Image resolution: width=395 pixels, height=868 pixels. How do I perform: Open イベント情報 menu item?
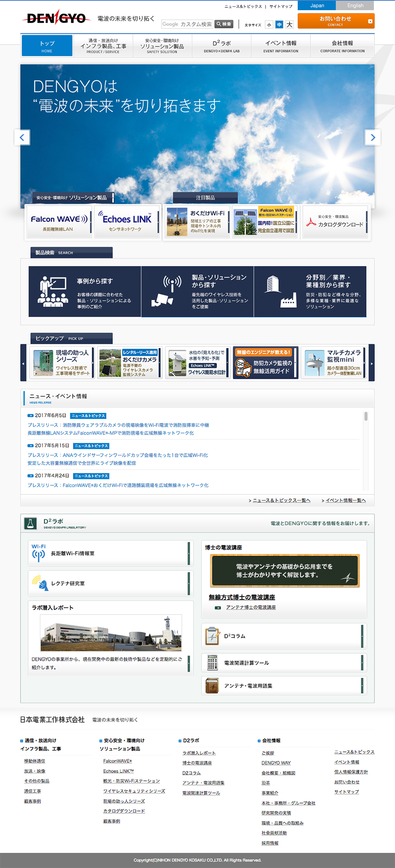pyautogui.click(x=281, y=46)
